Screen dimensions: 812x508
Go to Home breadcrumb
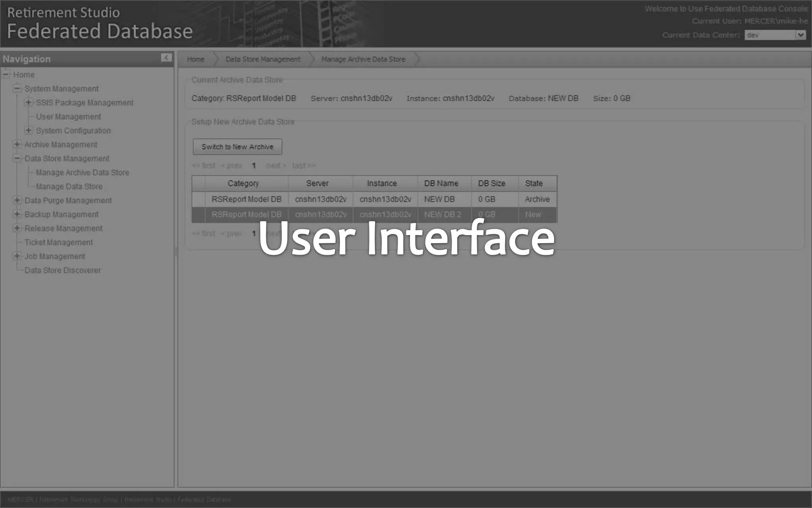click(x=195, y=59)
